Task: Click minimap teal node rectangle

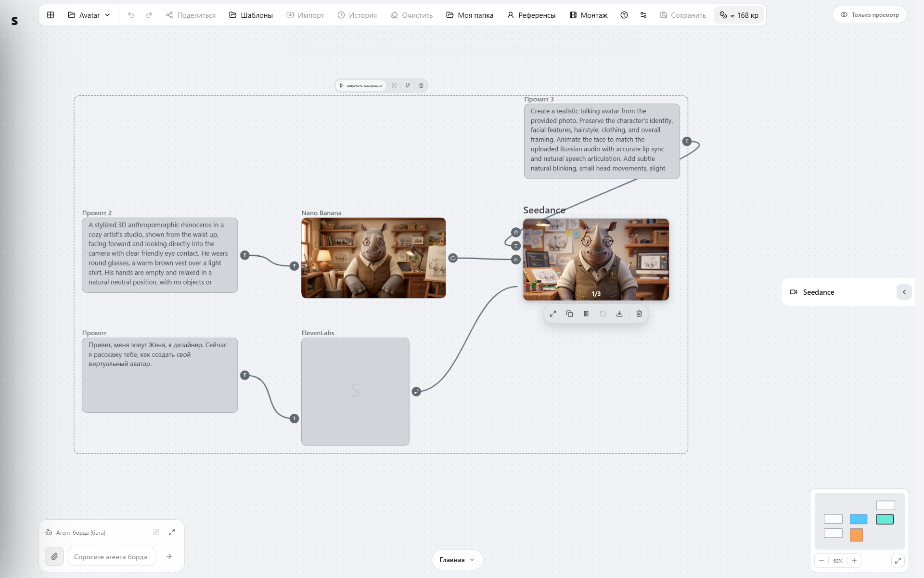Action: [885, 519]
